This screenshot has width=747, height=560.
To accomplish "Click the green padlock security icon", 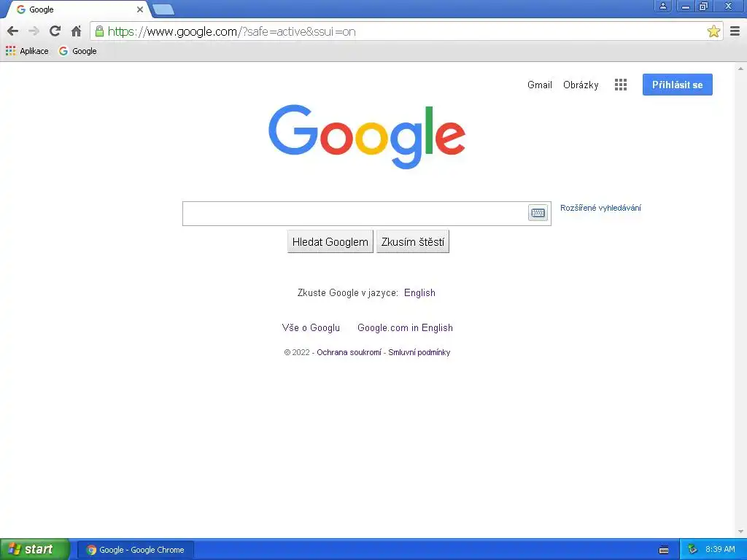I will 99,31.
